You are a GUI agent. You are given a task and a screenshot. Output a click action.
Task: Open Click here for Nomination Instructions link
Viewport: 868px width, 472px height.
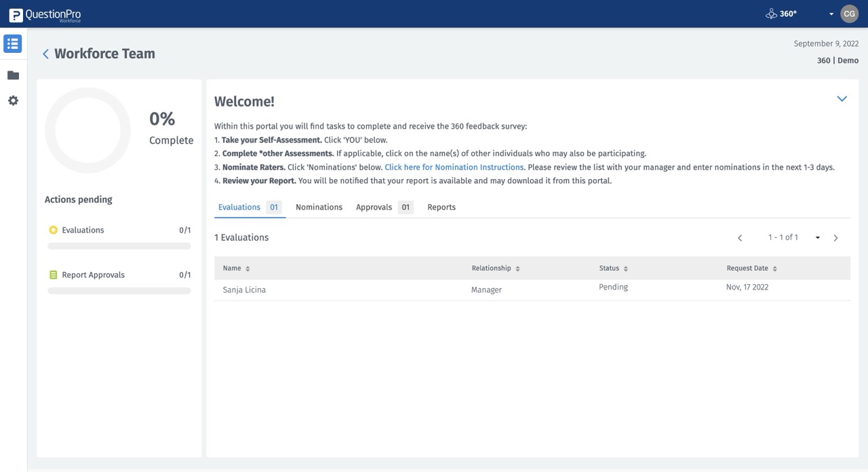click(454, 167)
